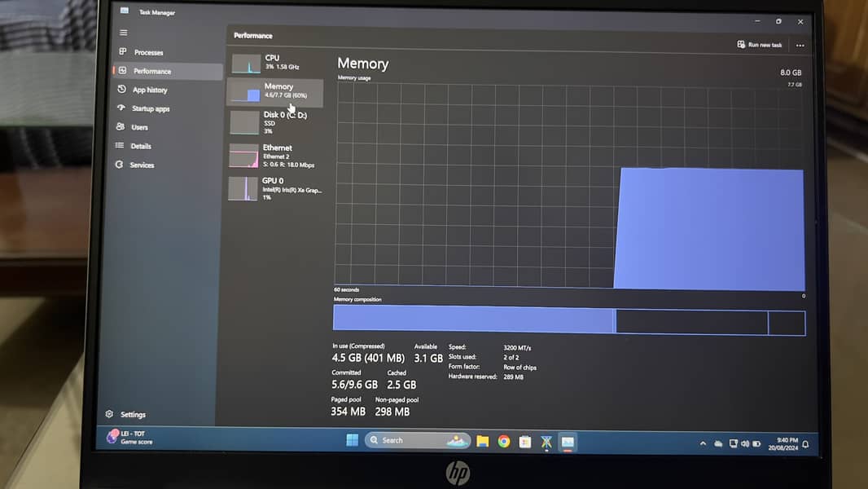Open the three-dot more options menu
Screen dimensions: 868x489
(800, 46)
